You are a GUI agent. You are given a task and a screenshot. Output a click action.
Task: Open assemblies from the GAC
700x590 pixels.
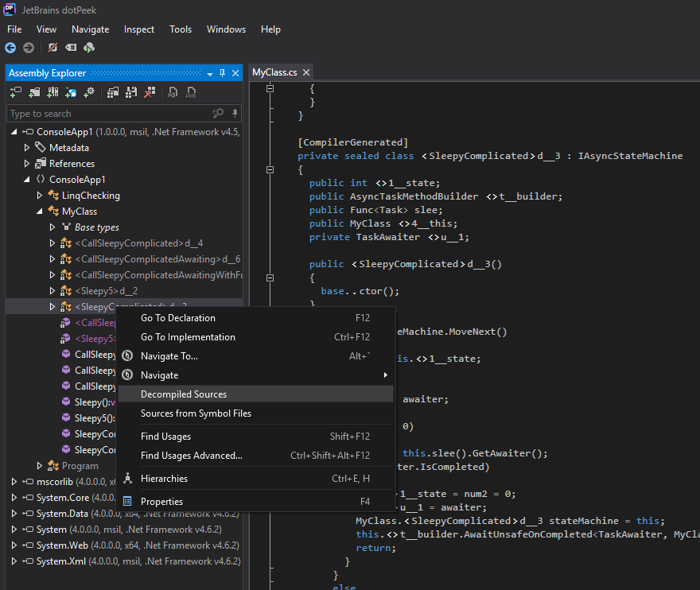point(53,92)
